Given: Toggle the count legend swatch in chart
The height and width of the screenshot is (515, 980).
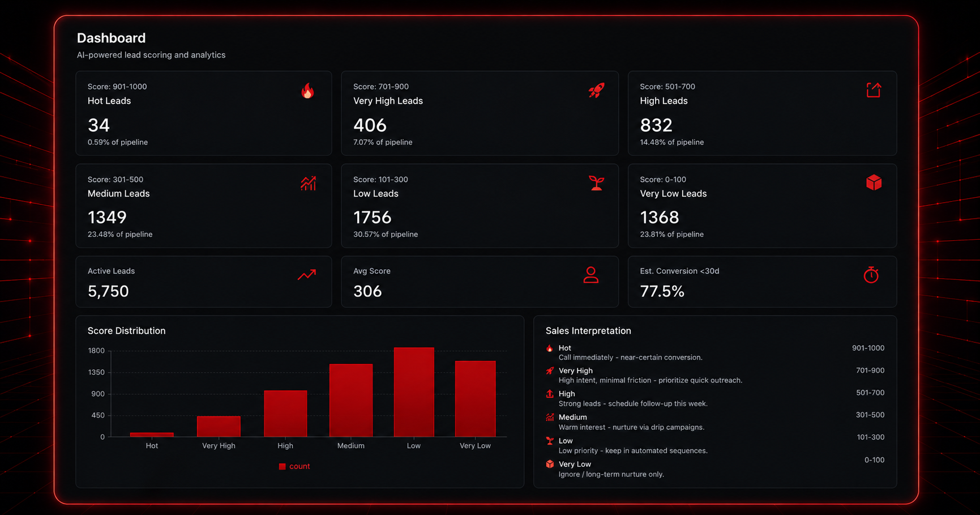Looking at the screenshot, I should [x=282, y=466].
